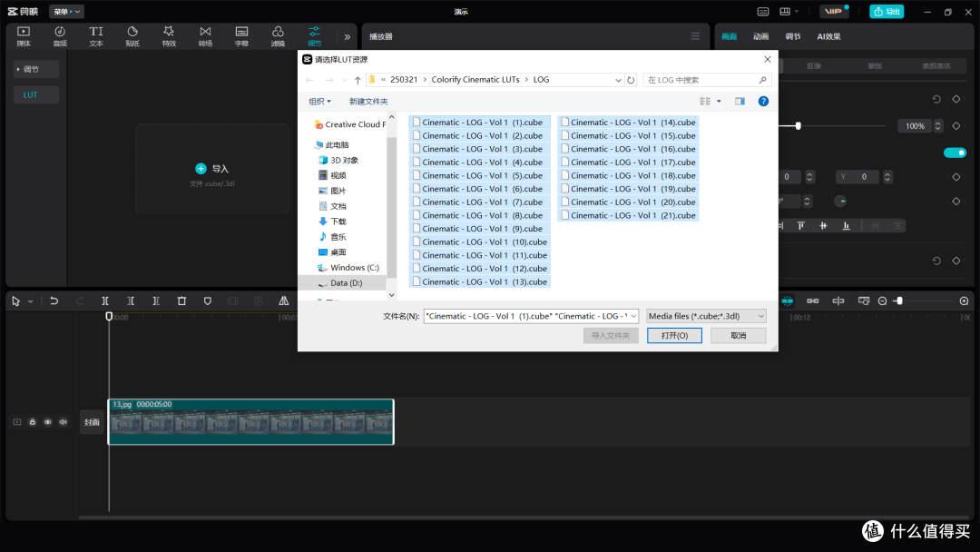Click the 导入 import LUT button

[x=212, y=168]
